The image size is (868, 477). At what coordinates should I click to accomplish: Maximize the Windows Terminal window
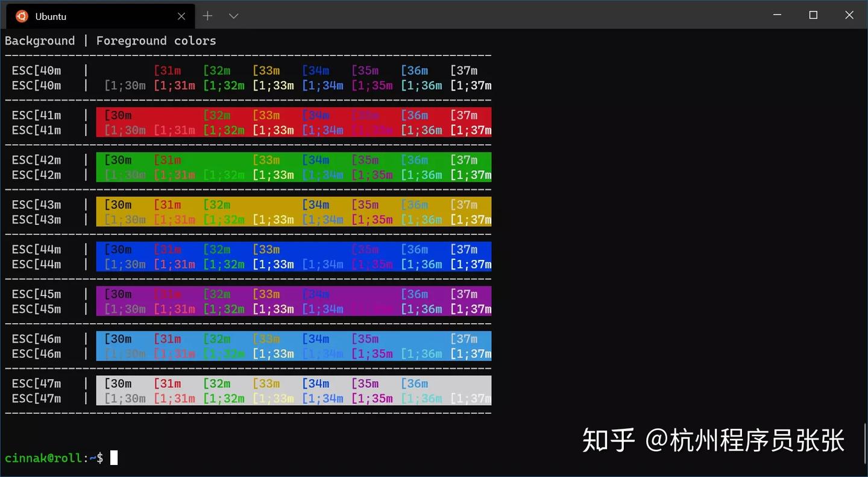[x=813, y=15]
